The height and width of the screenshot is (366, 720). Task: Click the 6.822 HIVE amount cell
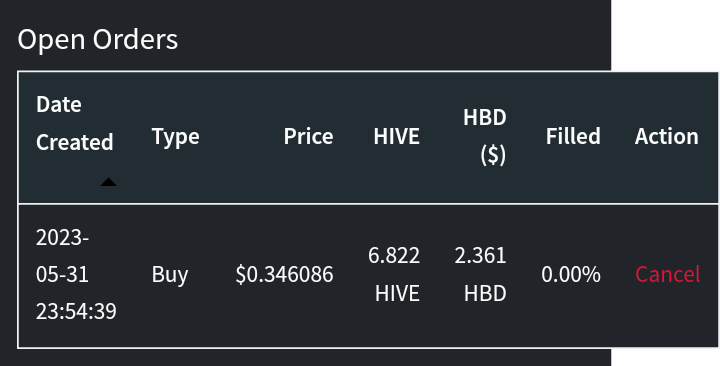tap(394, 275)
